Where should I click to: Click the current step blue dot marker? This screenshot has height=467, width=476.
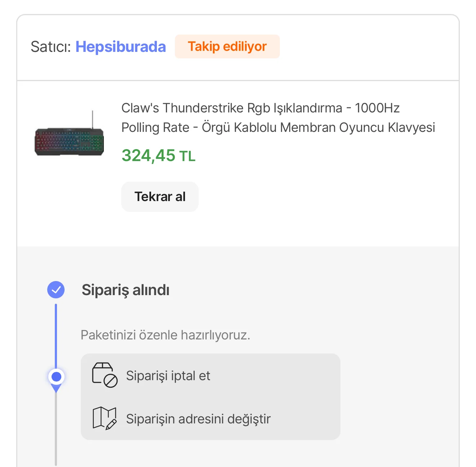pyautogui.click(x=56, y=377)
